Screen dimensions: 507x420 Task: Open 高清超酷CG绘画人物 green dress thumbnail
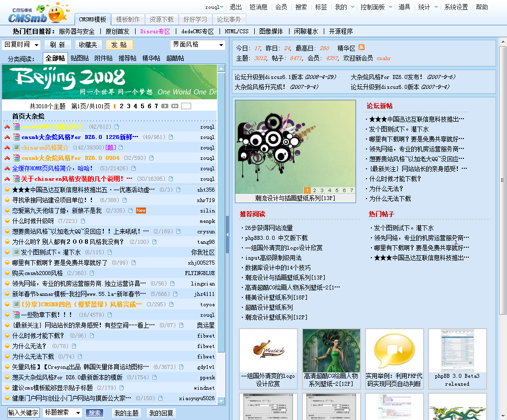click(x=331, y=351)
